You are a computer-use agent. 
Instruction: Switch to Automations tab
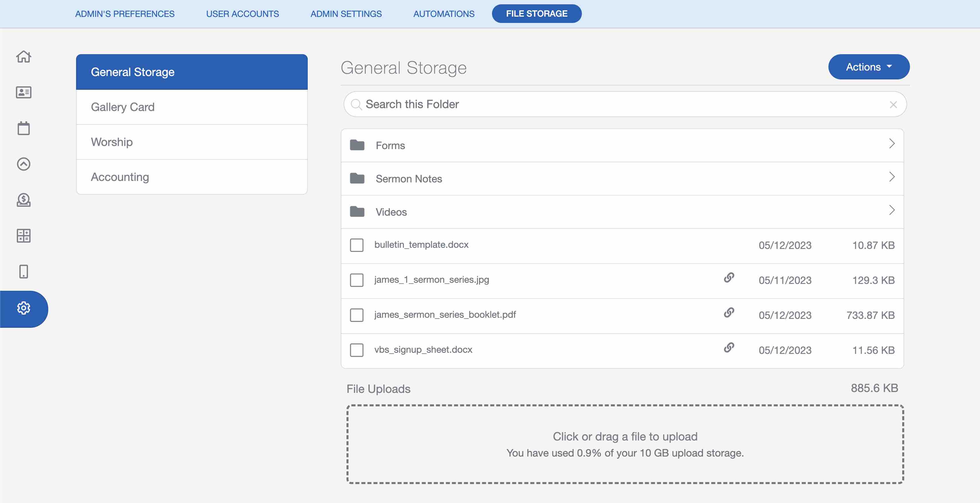click(x=443, y=14)
